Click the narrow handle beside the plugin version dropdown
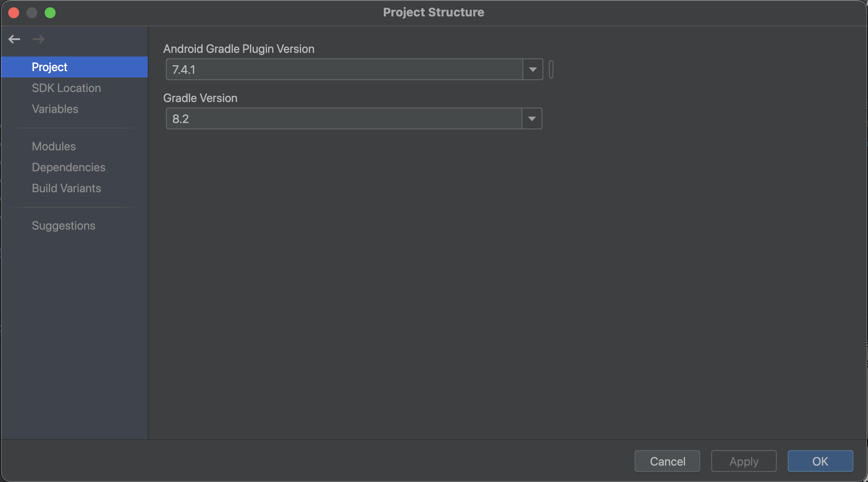 coord(551,69)
